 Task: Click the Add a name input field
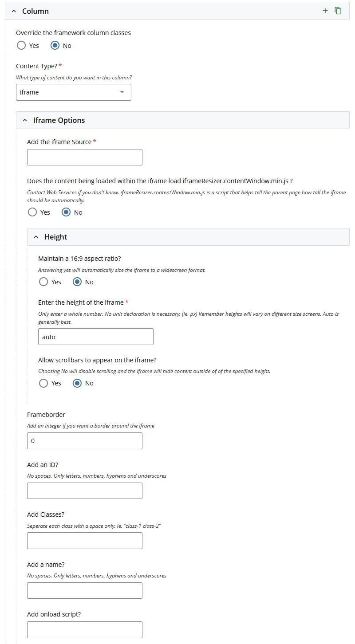click(84, 590)
